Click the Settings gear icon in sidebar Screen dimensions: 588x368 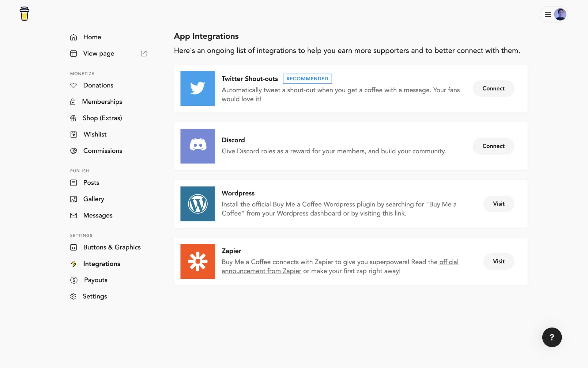pos(73,297)
